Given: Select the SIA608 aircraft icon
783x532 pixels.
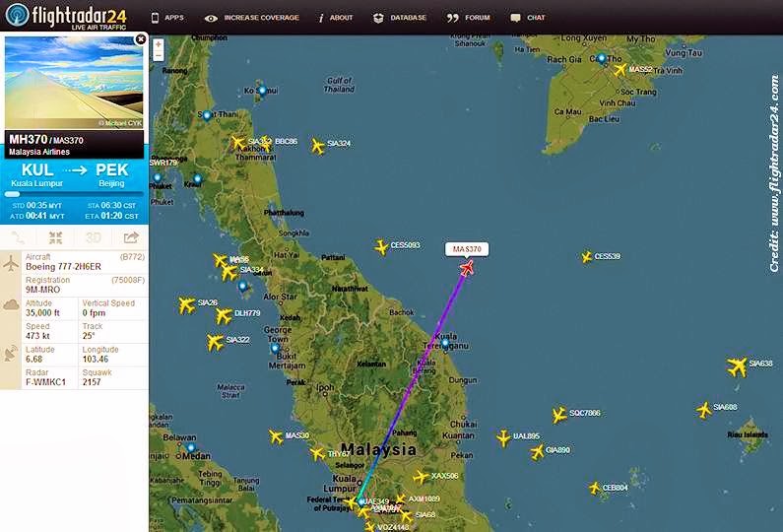Looking at the screenshot, I should click(x=704, y=410).
